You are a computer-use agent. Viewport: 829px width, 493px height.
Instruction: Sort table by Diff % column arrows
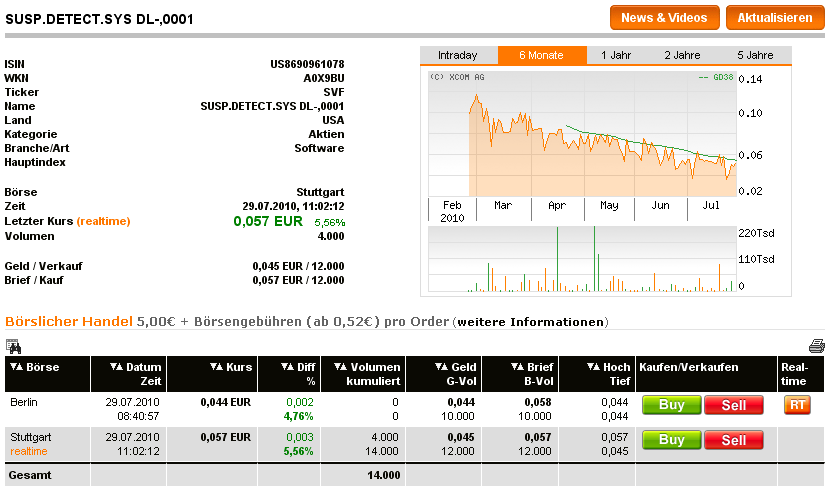[290, 367]
